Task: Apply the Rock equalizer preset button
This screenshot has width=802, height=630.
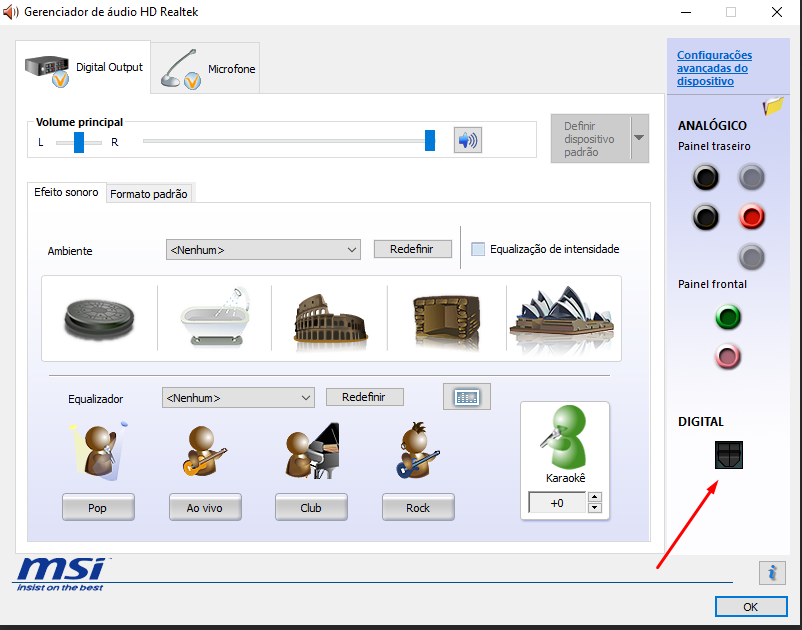Action: pyautogui.click(x=418, y=507)
